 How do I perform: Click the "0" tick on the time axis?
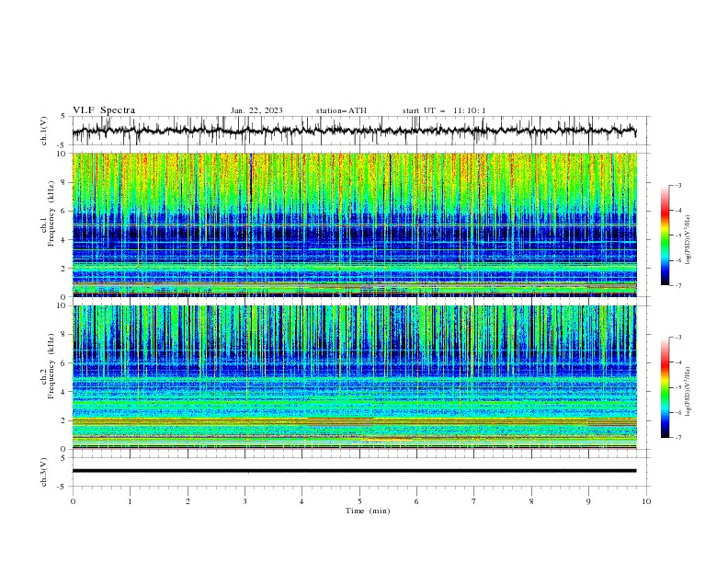[73, 501]
